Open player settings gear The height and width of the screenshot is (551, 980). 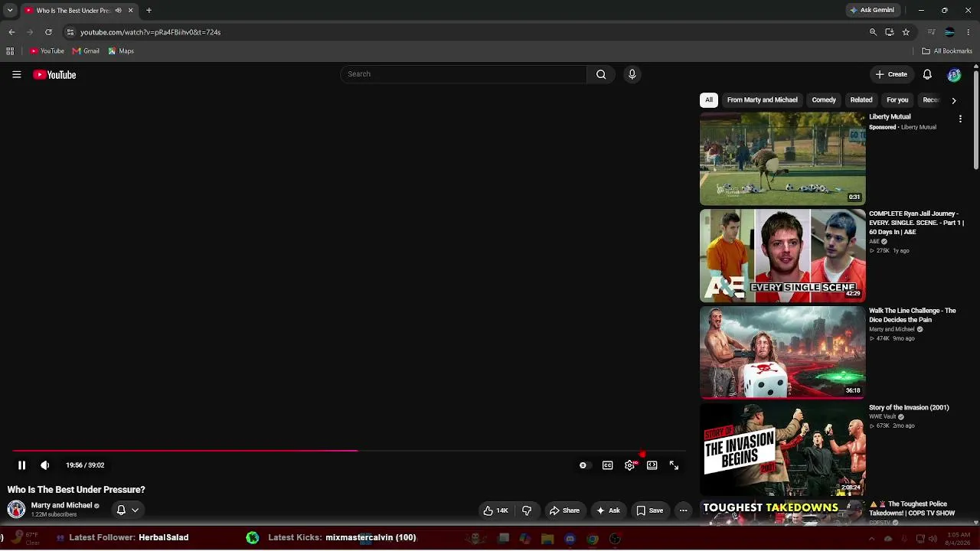[x=629, y=465]
